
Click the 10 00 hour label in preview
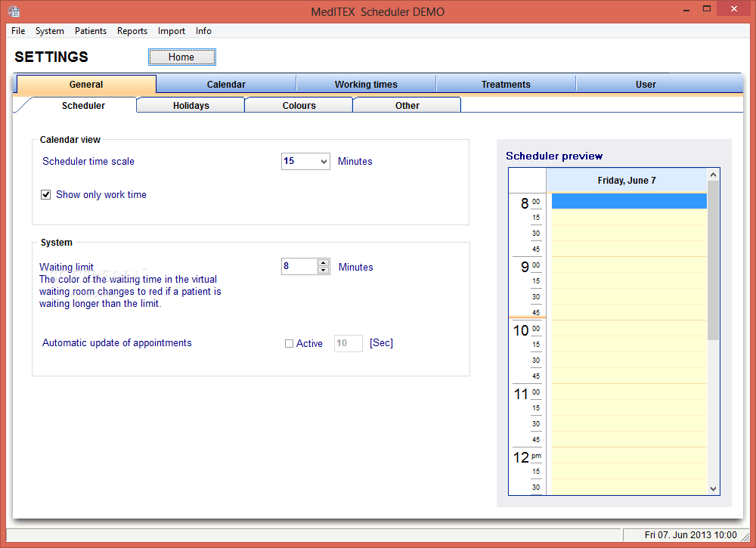[x=527, y=330]
